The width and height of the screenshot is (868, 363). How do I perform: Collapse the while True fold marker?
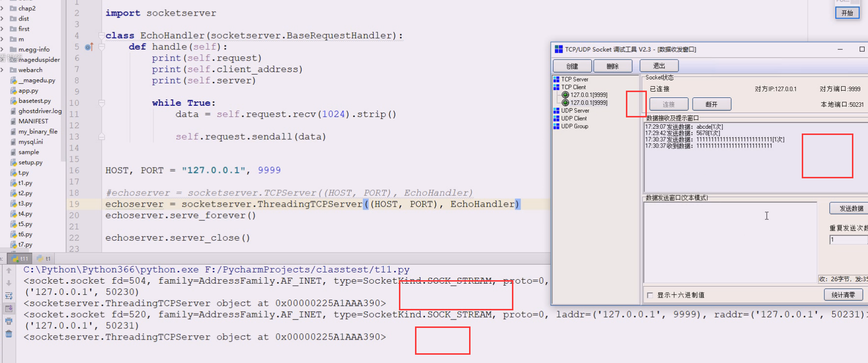coord(101,103)
